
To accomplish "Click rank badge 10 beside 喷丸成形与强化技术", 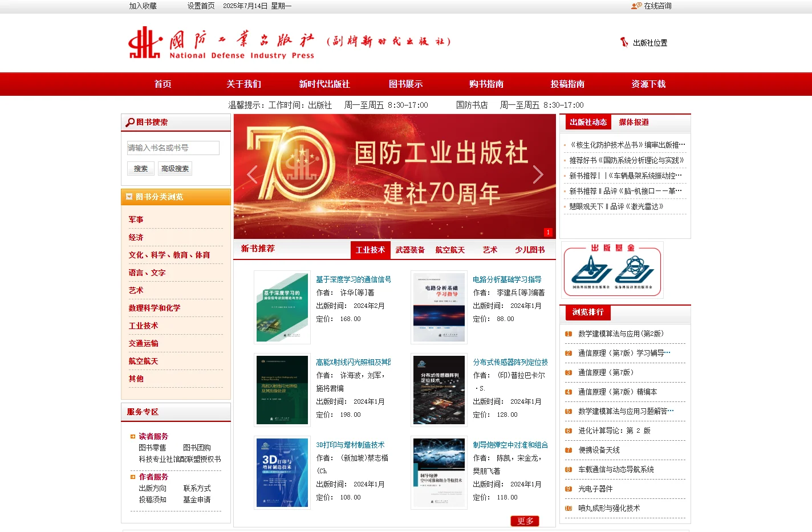I will pyautogui.click(x=569, y=509).
